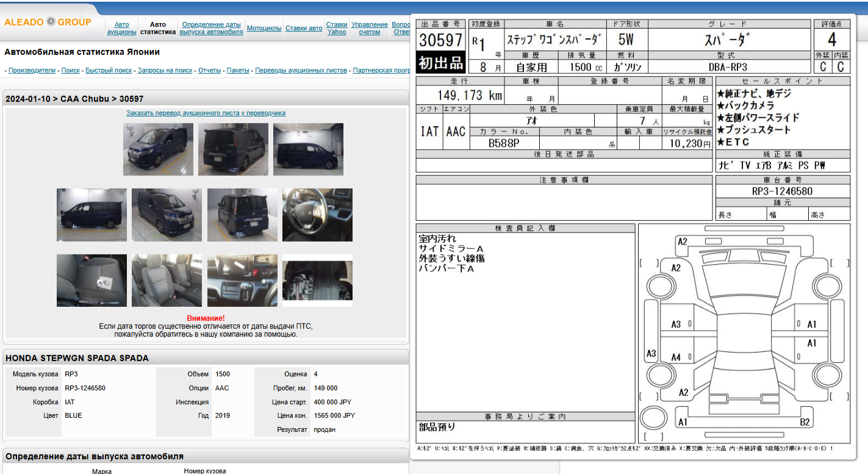Click lot number 30597 on auction sheet
The height and width of the screenshot is (474, 868).
click(x=440, y=40)
